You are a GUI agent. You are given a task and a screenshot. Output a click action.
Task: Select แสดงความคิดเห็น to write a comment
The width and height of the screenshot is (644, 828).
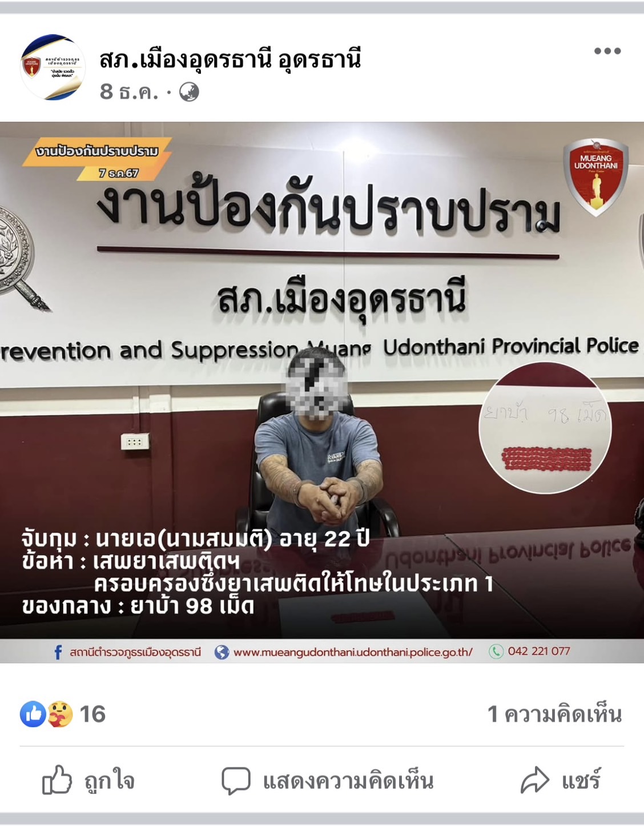click(348, 781)
